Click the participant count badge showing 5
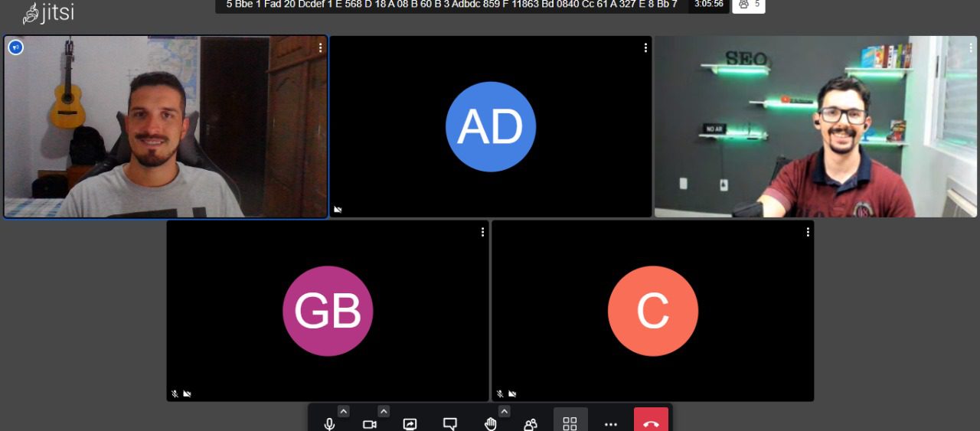The image size is (980, 431). (749, 5)
